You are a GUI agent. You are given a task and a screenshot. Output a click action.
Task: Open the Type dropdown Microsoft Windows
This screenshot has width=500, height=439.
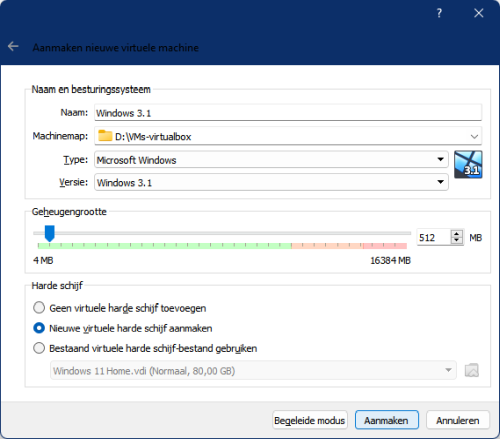pyautogui.click(x=271, y=159)
